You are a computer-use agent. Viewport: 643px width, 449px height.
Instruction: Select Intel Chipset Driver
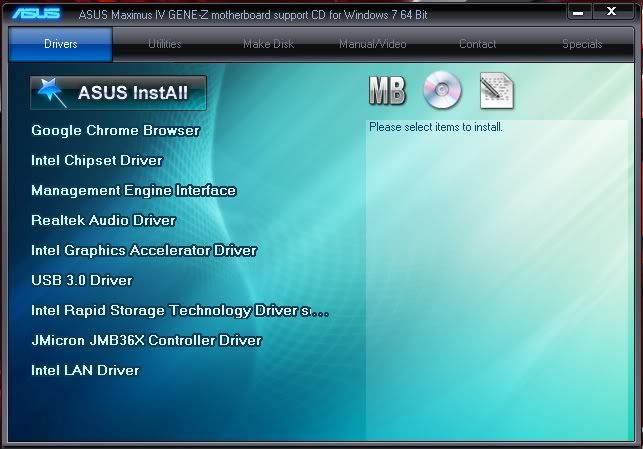pos(97,160)
